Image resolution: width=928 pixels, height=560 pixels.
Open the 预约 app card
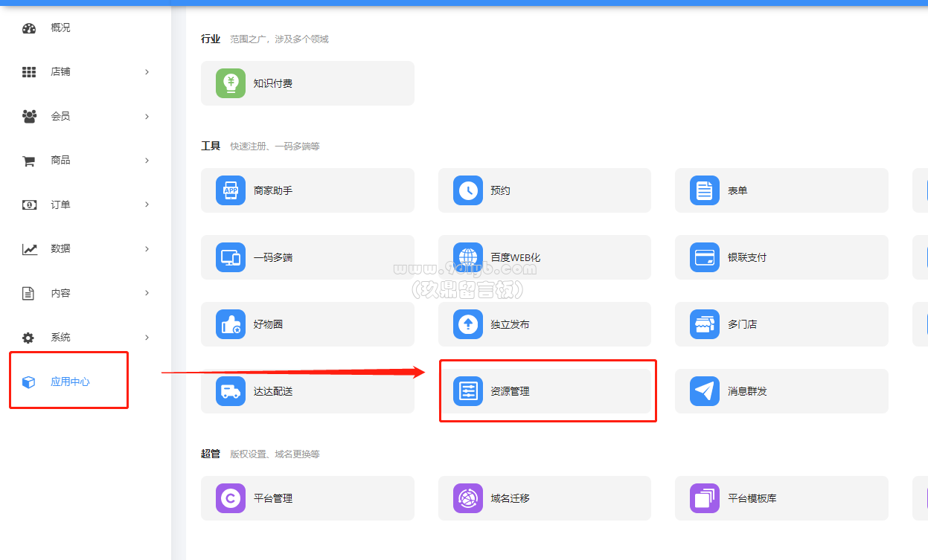click(545, 190)
